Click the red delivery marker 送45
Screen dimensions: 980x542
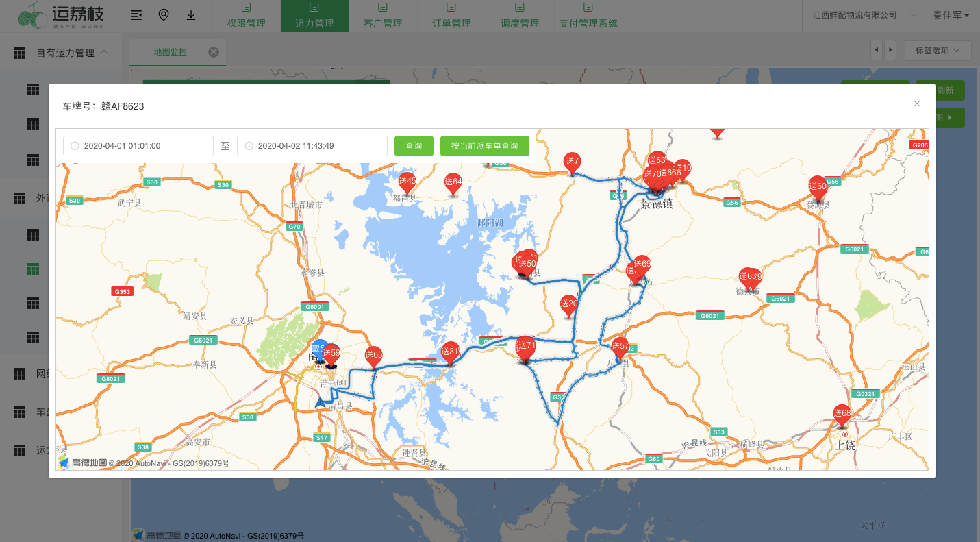coord(407,182)
